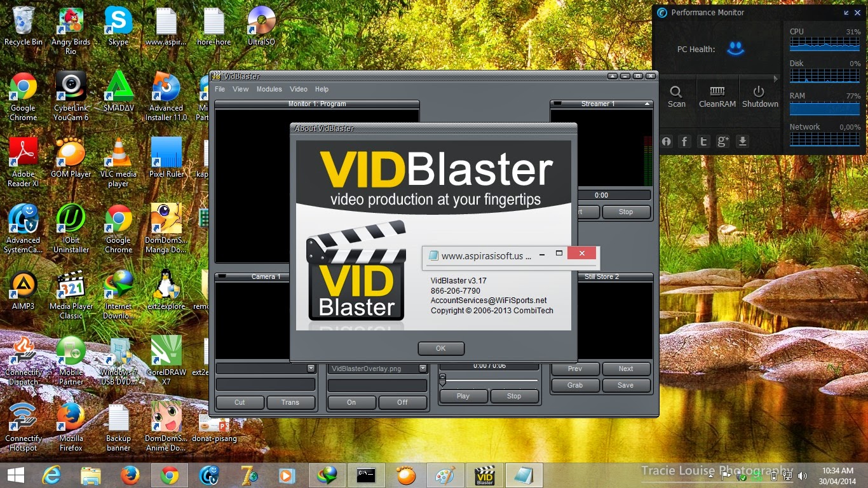The height and width of the screenshot is (488, 868).
Task: Open the File menu in VidBlaster
Action: [220, 89]
